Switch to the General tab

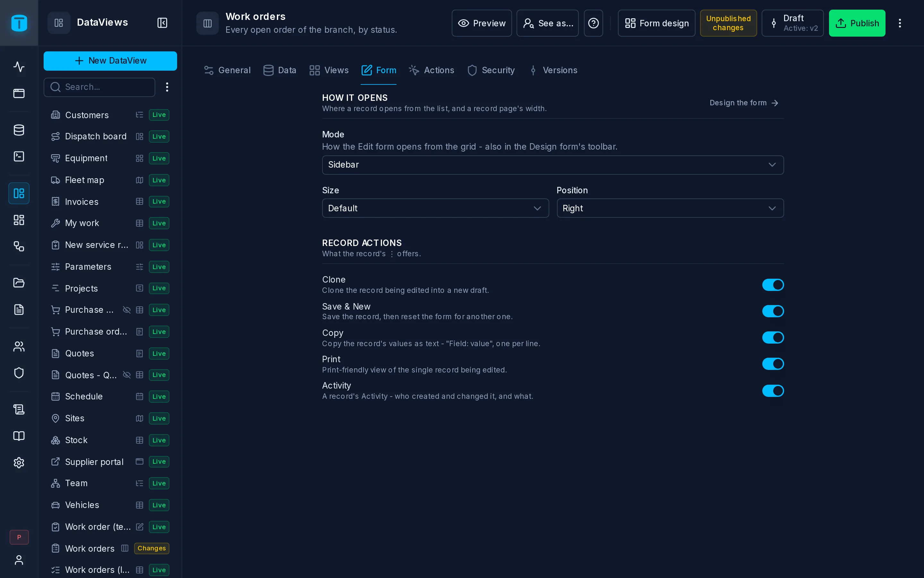point(227,70)
